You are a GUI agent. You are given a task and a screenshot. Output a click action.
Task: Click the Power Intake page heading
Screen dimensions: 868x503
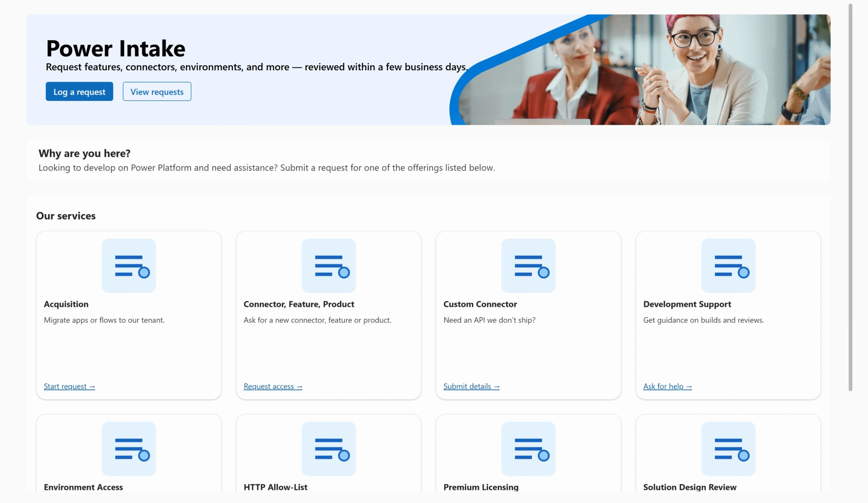(116, 48)
